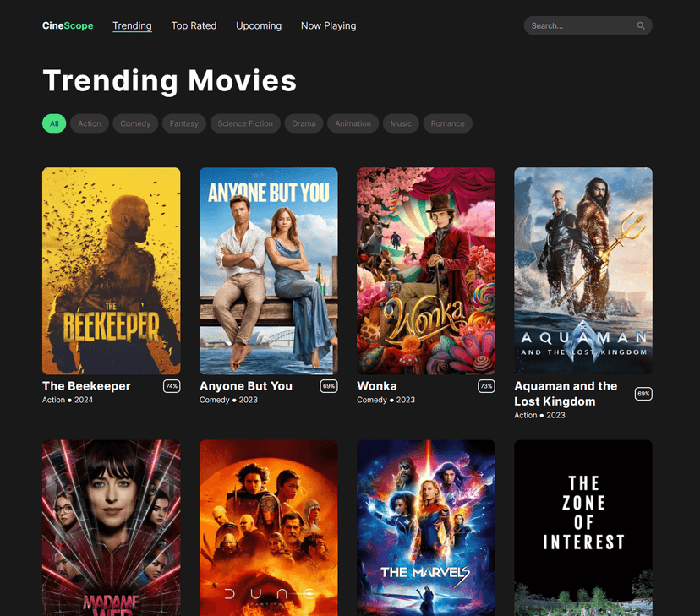Click the 'Trending Movies' heading
The image size is (700, 616).
pos(170,81)
